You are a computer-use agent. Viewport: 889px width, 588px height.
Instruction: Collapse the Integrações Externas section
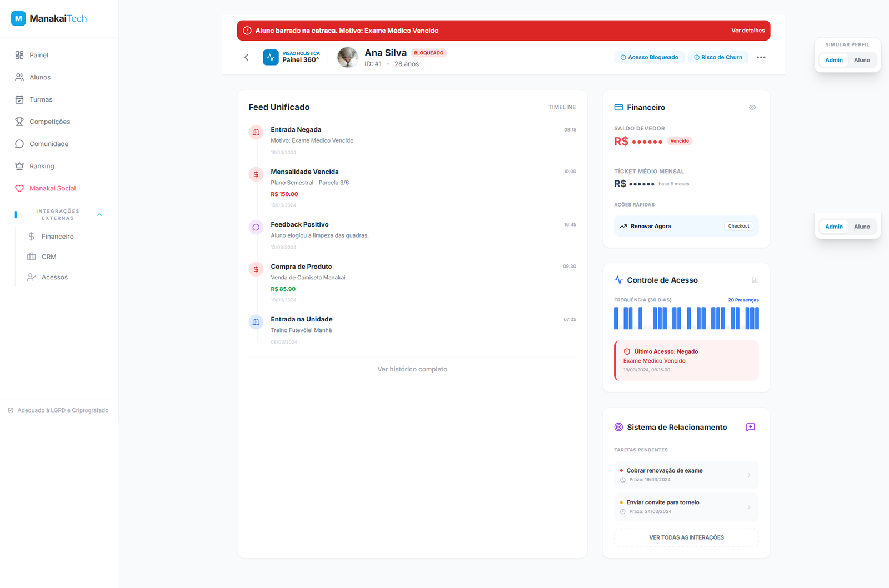point(99,215)
